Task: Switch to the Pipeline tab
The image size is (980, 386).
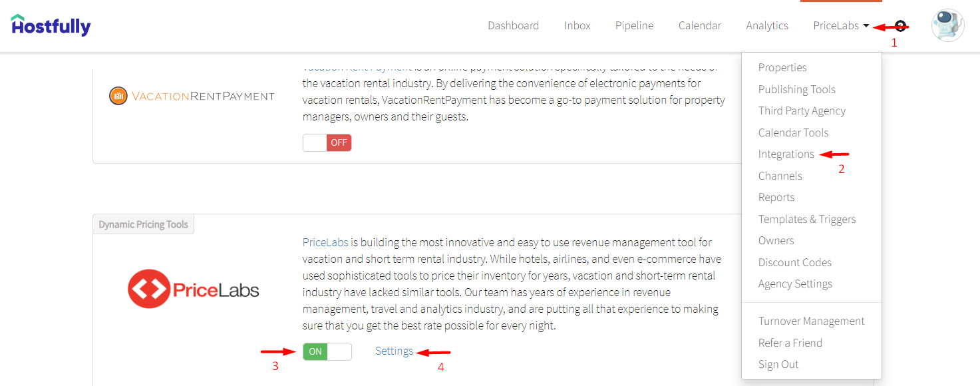Action: tap(634, 25)
